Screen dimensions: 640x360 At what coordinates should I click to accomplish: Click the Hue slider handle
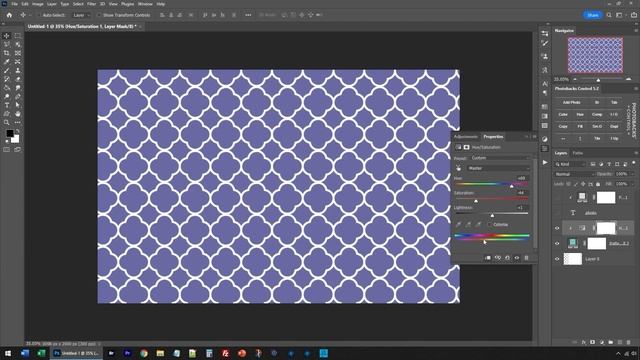coord(511,186)
